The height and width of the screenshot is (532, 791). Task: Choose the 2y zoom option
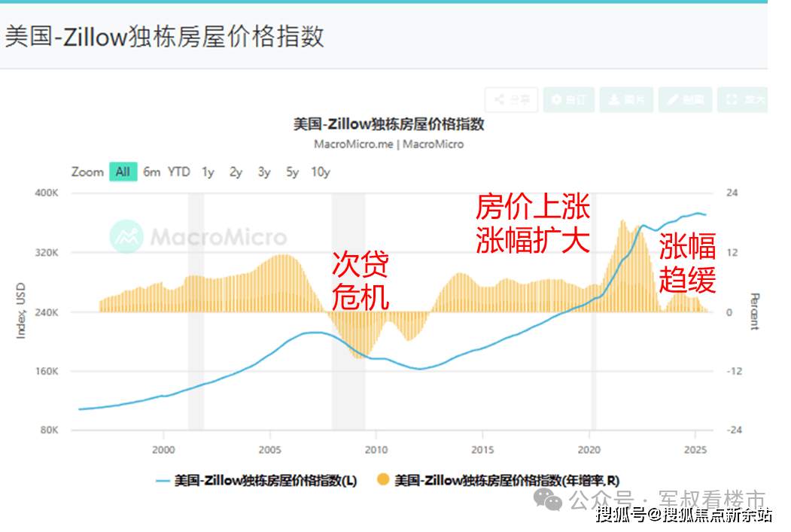236,172
